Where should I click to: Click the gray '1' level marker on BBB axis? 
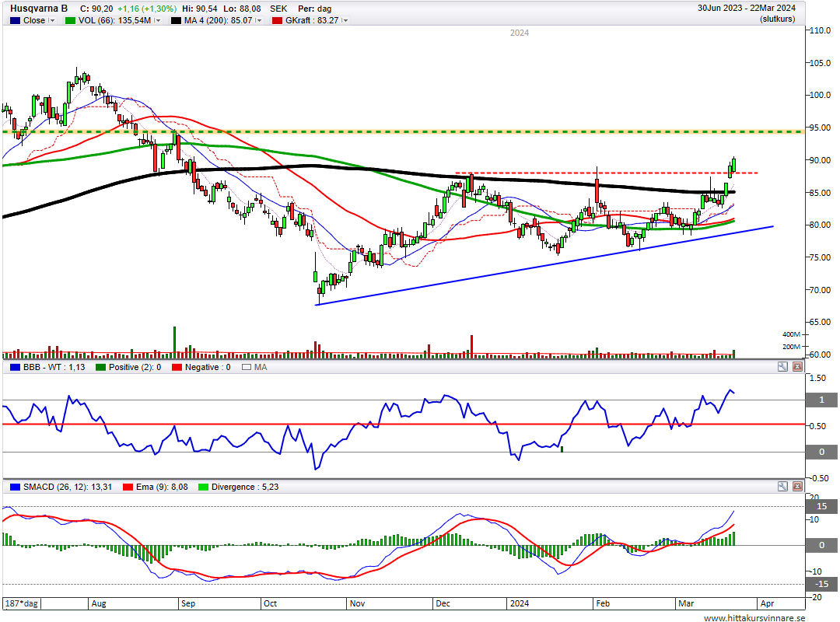822,400
